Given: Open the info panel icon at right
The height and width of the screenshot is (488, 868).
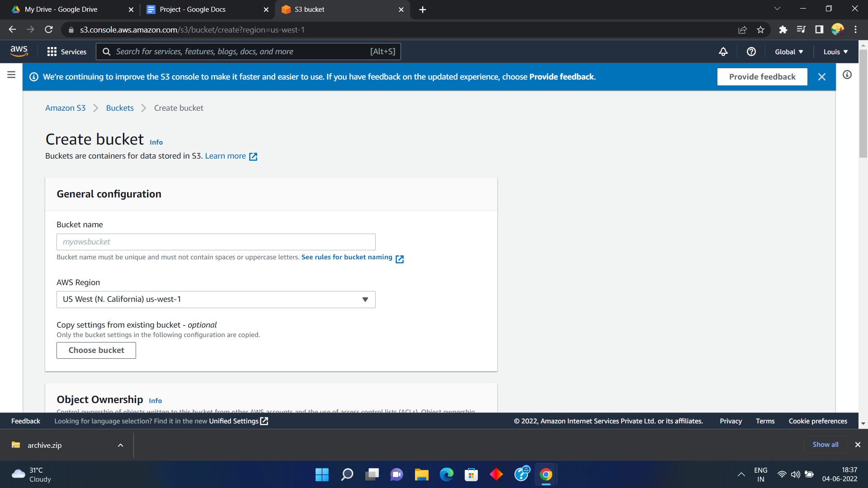Looking at the screenshot, I should [847, 75].
